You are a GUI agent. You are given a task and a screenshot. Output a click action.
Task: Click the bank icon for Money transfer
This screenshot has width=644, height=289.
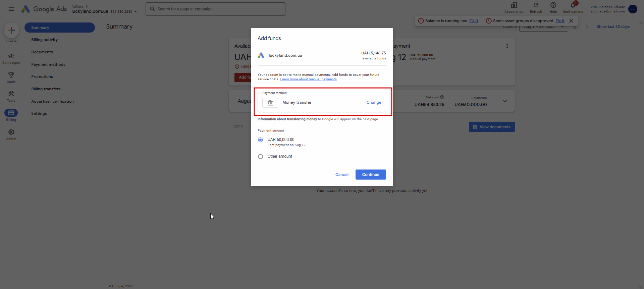tap(270, 103)
